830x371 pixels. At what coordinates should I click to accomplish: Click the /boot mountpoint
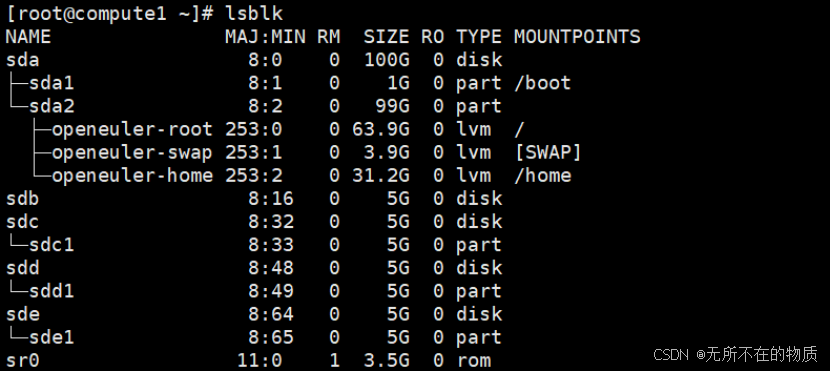coord(543,83)
